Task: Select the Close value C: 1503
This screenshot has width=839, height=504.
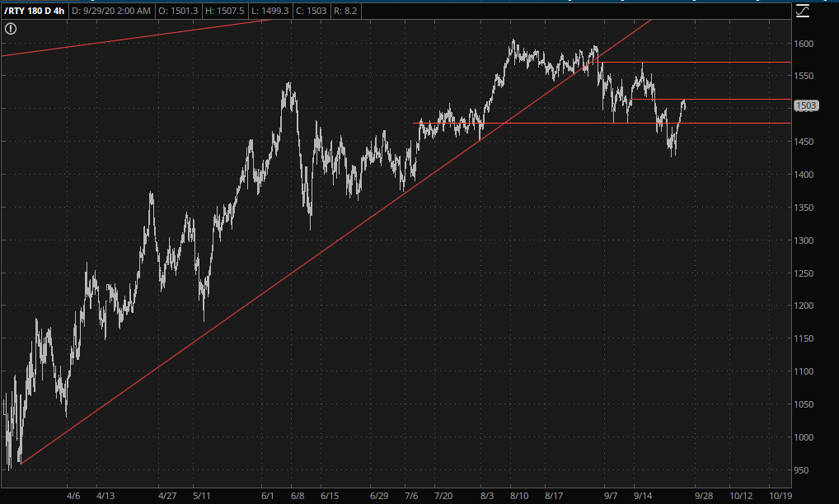Action: [x=311, y=11]
